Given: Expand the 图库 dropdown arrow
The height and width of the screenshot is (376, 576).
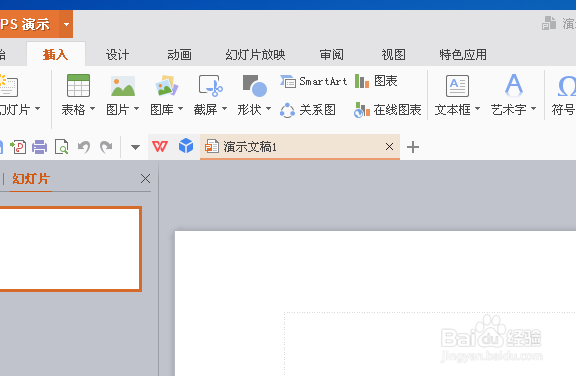Looking at the screenshot, I should click(180, 109).
